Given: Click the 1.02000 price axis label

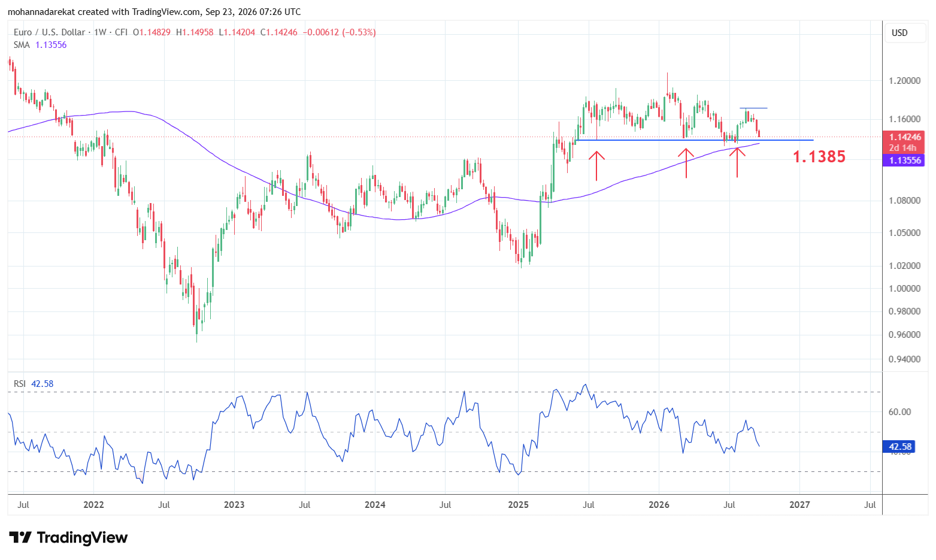Looking at the screenshot, I should [x=904, y=266].
